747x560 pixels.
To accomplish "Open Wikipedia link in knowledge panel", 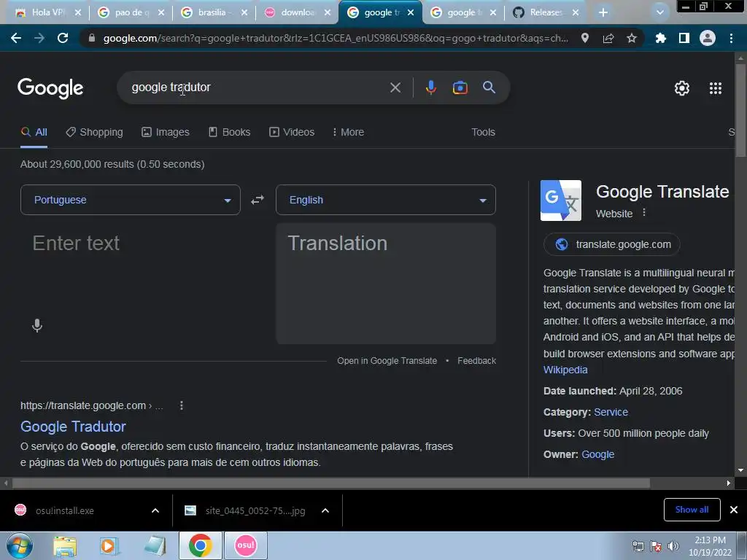I will 565,370.
